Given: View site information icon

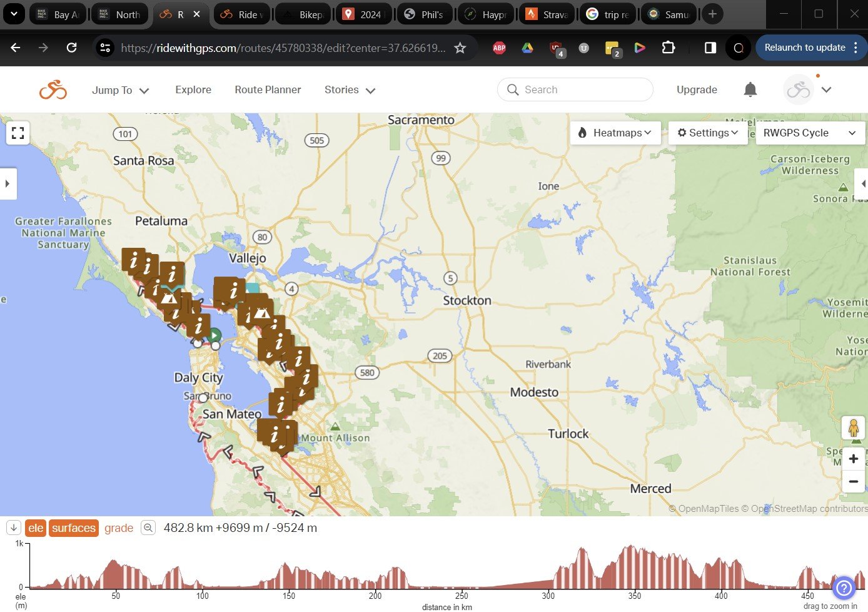Looking at the screenshot, I should [105, 48].
